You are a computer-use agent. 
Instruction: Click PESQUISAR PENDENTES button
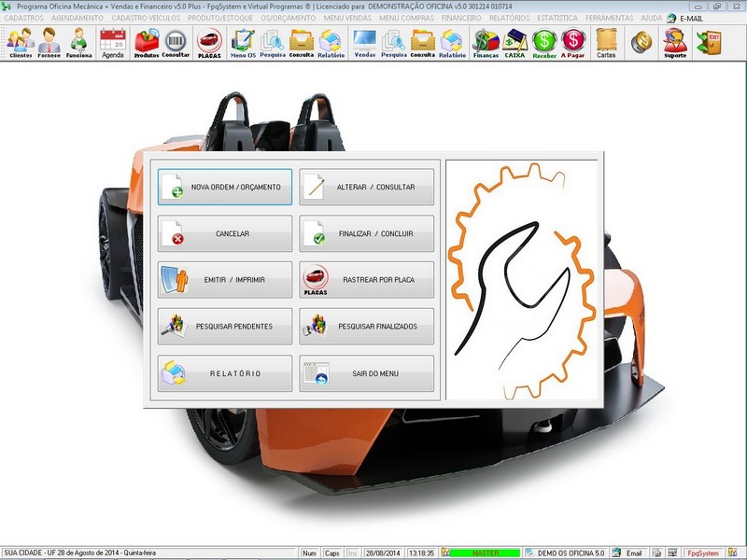(225, 327)
